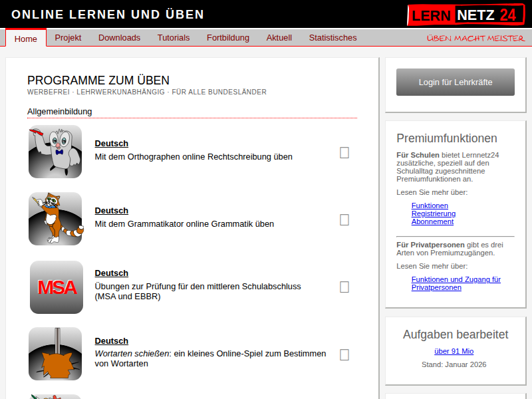
Task: Switch to the Downloads tab
Action: coord(119,38)
